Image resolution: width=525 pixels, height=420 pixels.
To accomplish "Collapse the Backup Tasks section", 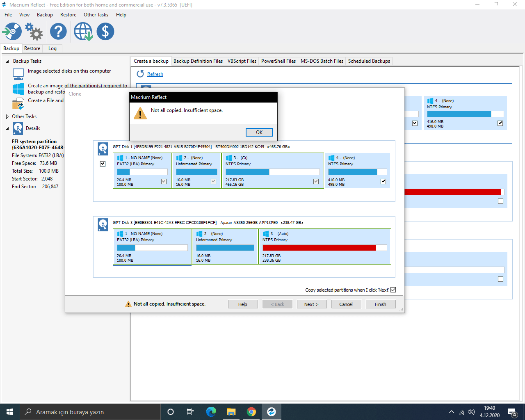I will point(7,61).
